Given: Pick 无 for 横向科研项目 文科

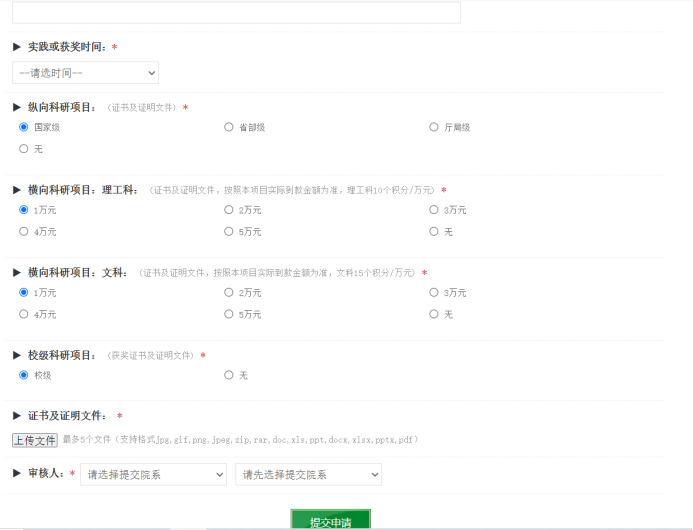Looking at the screenshot, I should (x=434, y=314).
